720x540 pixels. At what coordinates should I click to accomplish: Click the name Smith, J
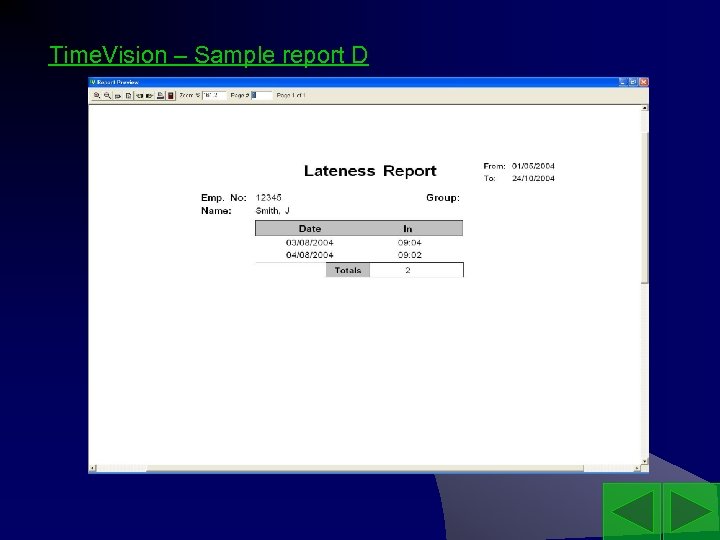tap(273, 211)
